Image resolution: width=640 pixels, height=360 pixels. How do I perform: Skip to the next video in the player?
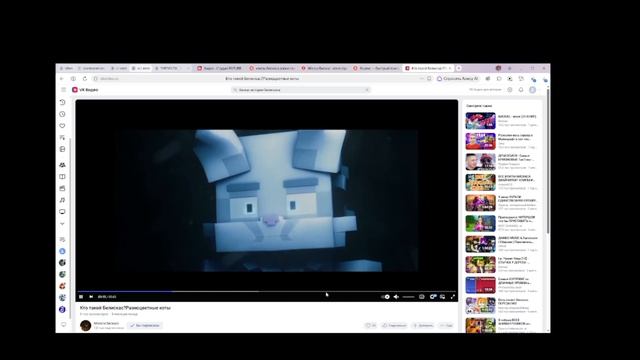[x=91, y=297]
